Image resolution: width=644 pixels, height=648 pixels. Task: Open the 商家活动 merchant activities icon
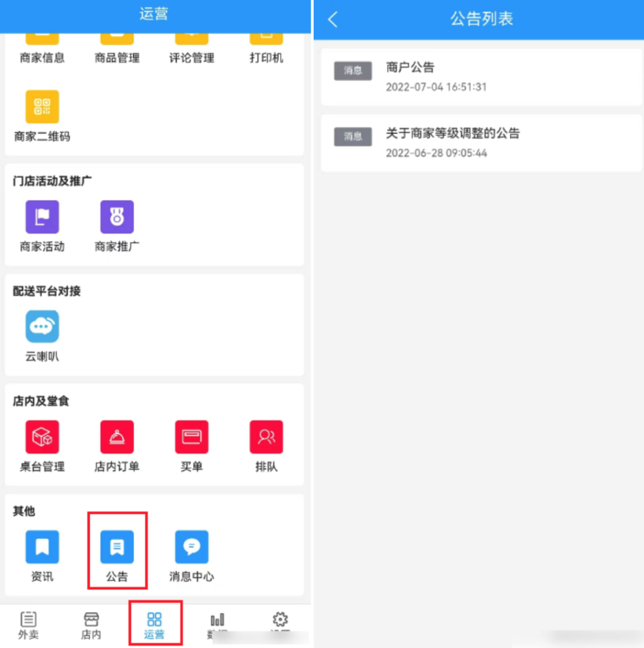coord(42,216)
